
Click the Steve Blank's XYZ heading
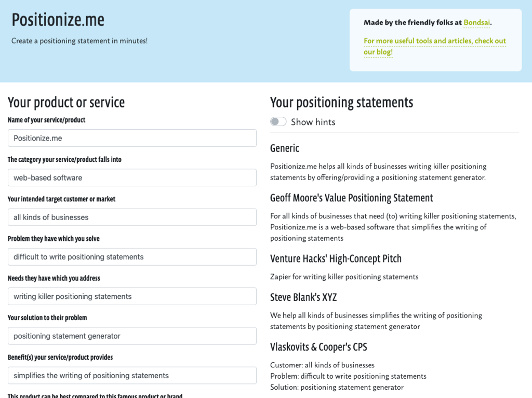tap(303, 297)
